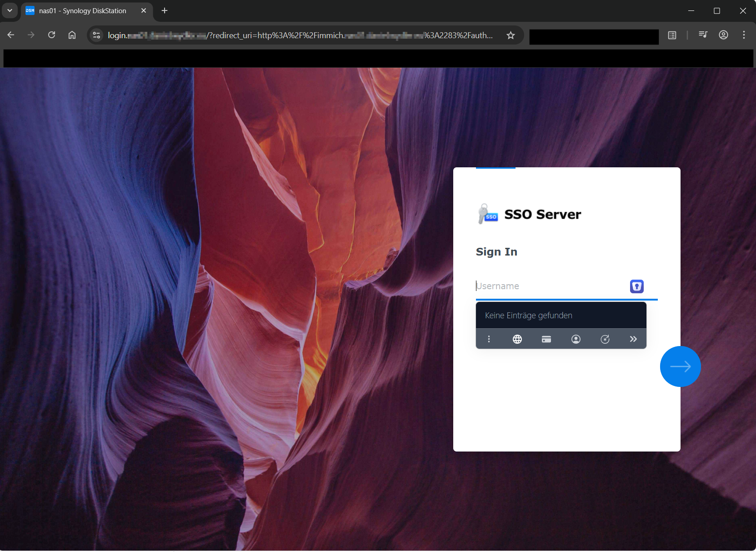The image size is (756, 552).
Task: Open password manager popup options menu
Action: [x=489, y=339]
